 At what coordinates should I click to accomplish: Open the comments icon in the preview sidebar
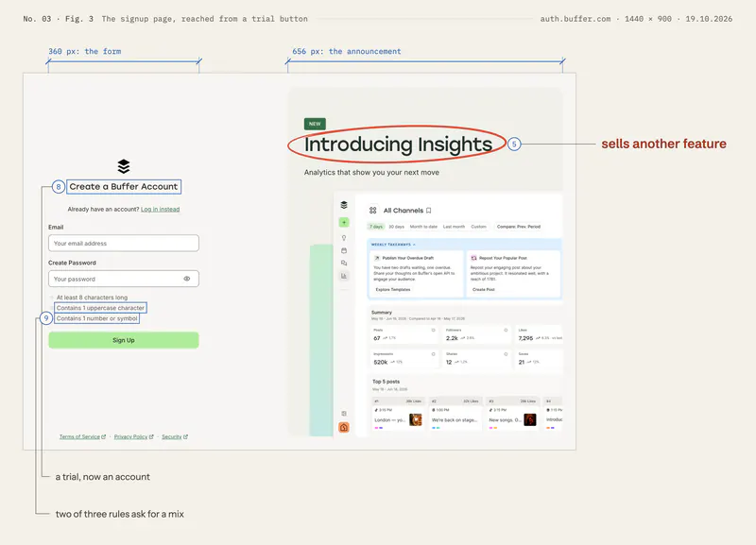(x=344, y=264)
